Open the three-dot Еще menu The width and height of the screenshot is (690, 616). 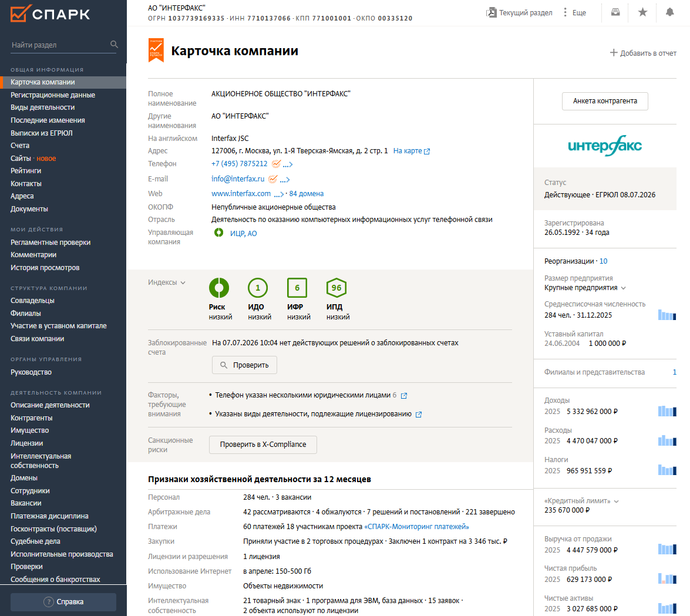(x=575, y=13)
